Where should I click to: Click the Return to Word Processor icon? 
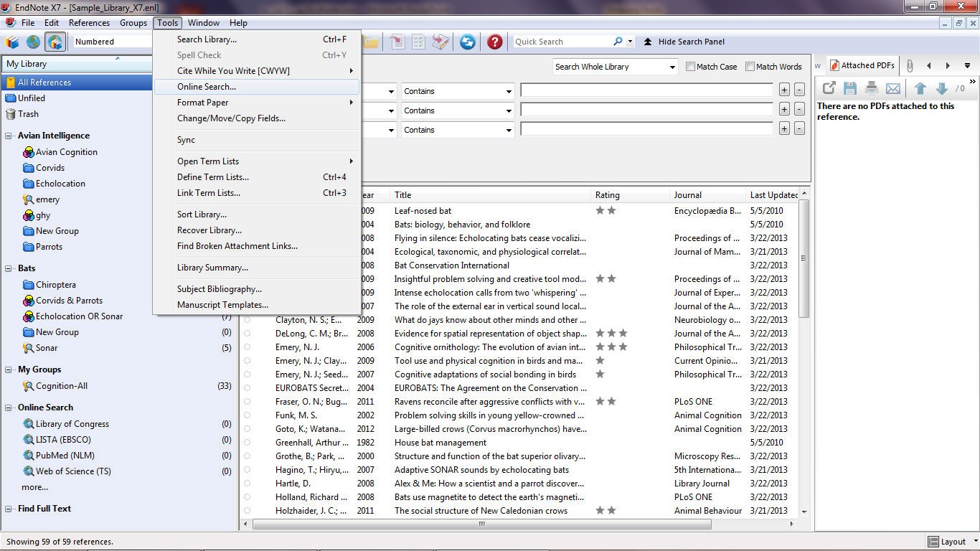(440, 42)
